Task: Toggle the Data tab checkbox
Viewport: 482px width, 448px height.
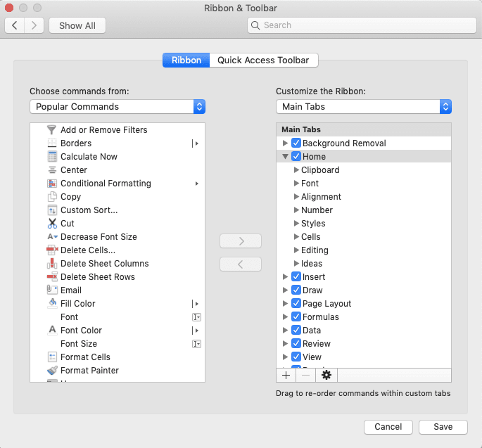Action: coord(296,330)
